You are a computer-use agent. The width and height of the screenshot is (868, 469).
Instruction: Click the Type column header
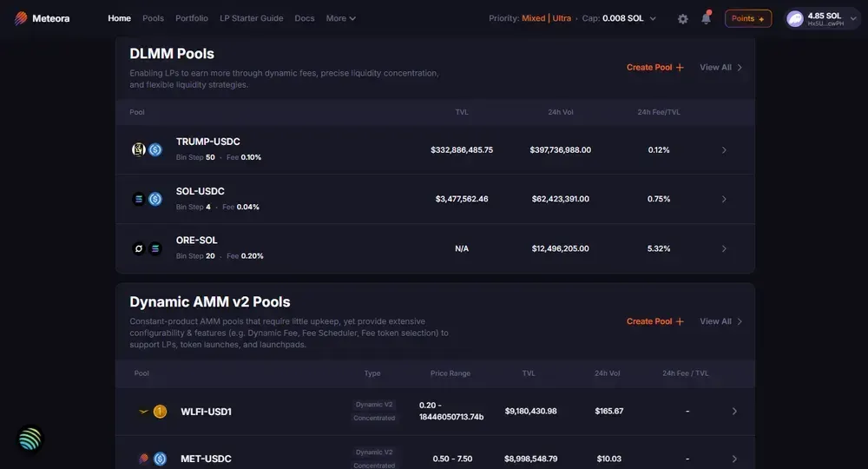(372, 373)
